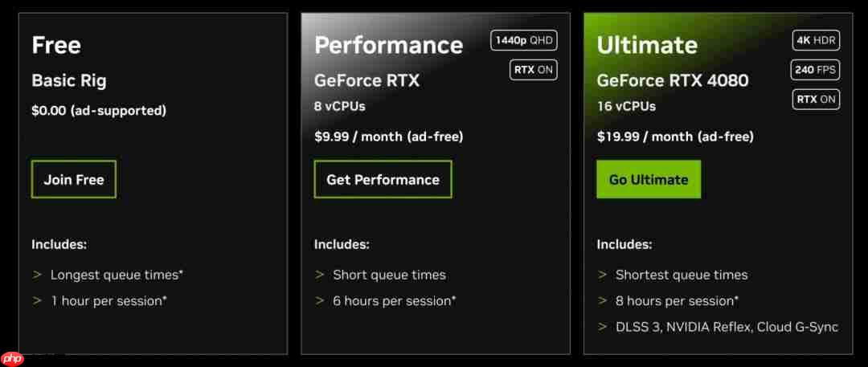The image size is (868, 367).
Task: Click the Short queue times item
Action: (x=389, y=275)
